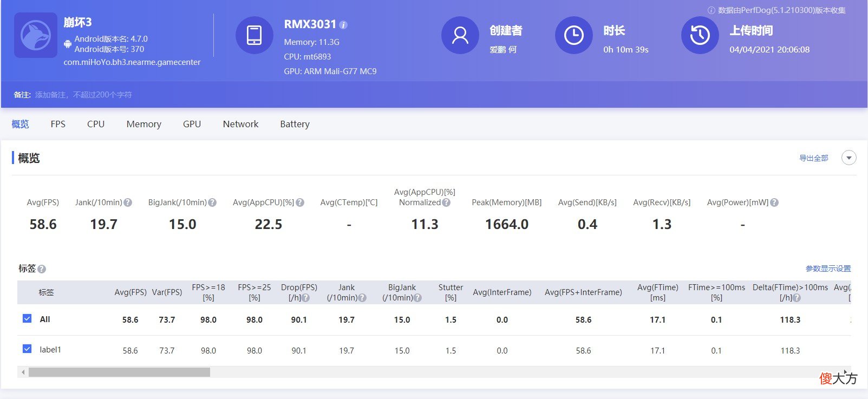Click the Stutter [%] column header
868x399 pixels.
(451, 292)
